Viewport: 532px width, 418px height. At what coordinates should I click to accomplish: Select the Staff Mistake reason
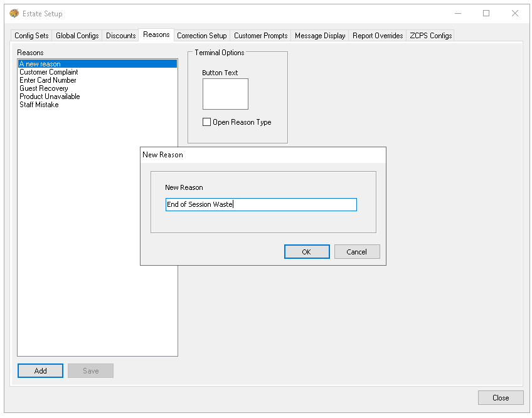(x=39, y=105)
